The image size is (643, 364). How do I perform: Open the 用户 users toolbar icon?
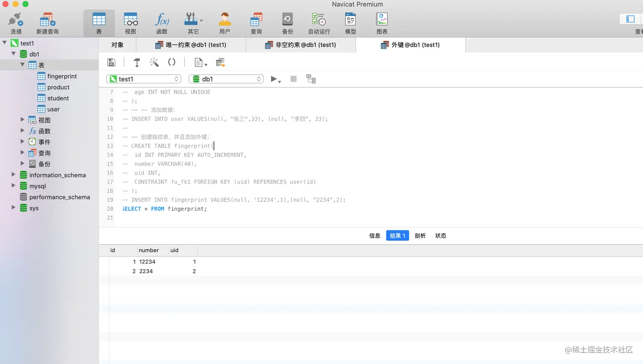(225, 23)
